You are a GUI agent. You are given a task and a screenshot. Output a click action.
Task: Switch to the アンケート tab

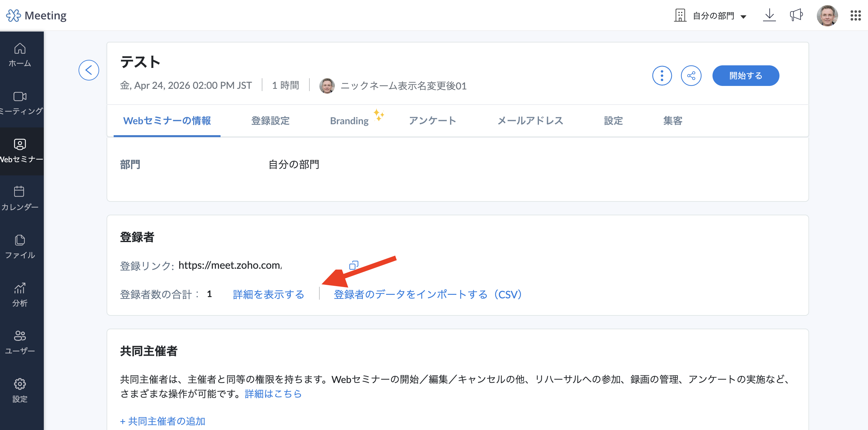point(432,121)
